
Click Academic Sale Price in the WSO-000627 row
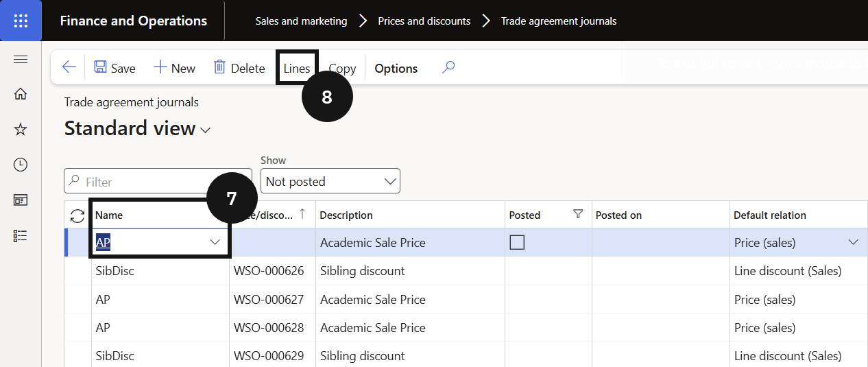(373, 300)
